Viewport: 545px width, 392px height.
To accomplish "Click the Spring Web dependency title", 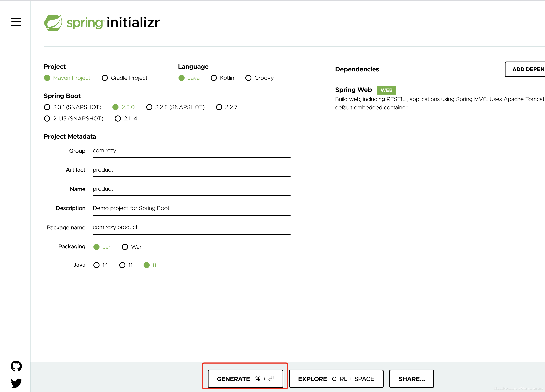I will coord(353,90).
